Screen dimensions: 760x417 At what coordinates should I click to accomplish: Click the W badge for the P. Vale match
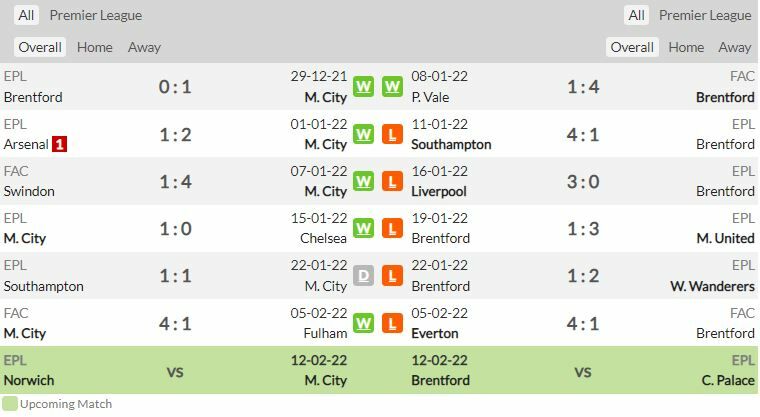coord(392,87)
